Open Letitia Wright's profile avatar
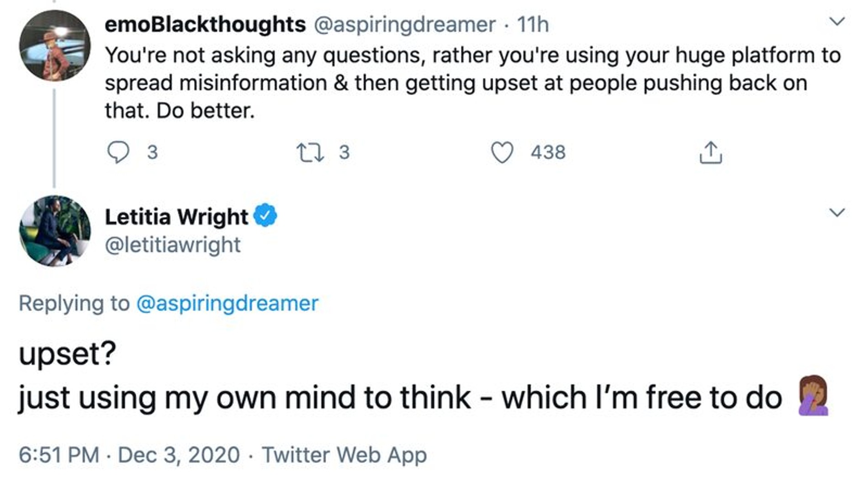The width and height of the screenshot is (868, 484). tap(55, 231)
